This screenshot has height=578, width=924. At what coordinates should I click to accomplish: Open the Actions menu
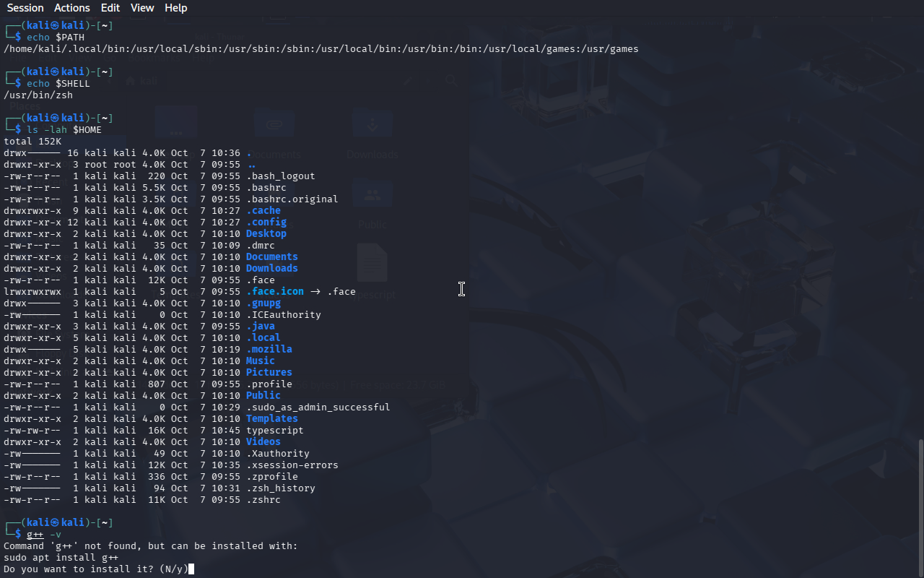coord(72,8)
